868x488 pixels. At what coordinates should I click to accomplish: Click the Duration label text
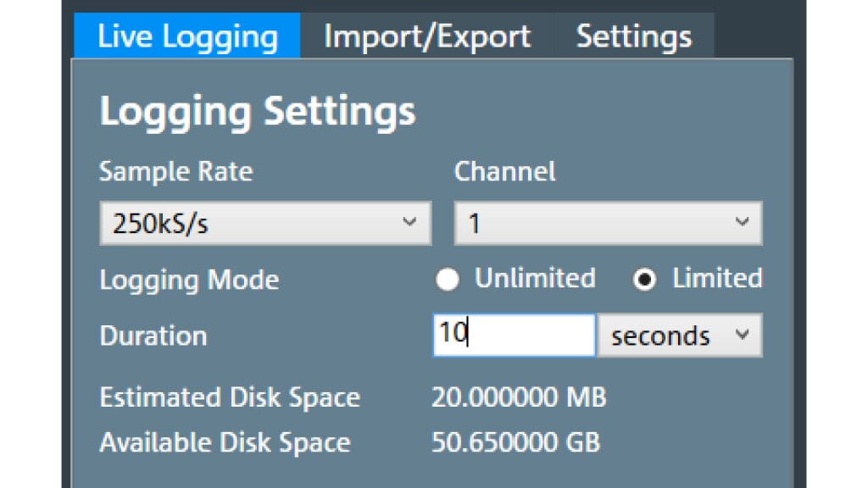tap(153, 335)
